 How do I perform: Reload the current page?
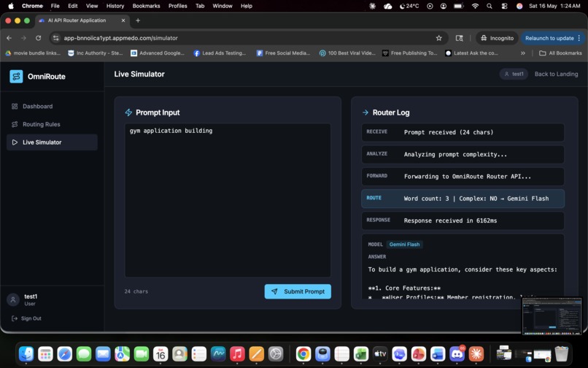(38, 38)
